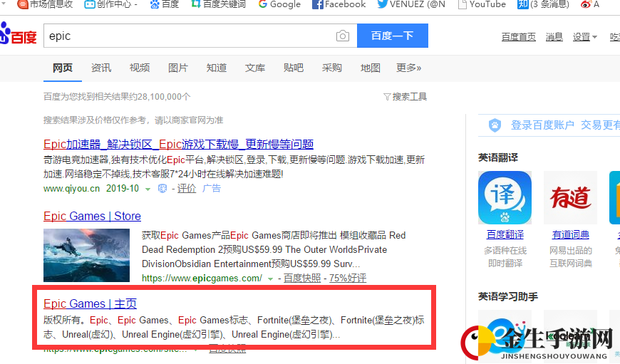Open the 评价 link of qiyou result
This screenshot has width=620, height=364.
(187, 189)
